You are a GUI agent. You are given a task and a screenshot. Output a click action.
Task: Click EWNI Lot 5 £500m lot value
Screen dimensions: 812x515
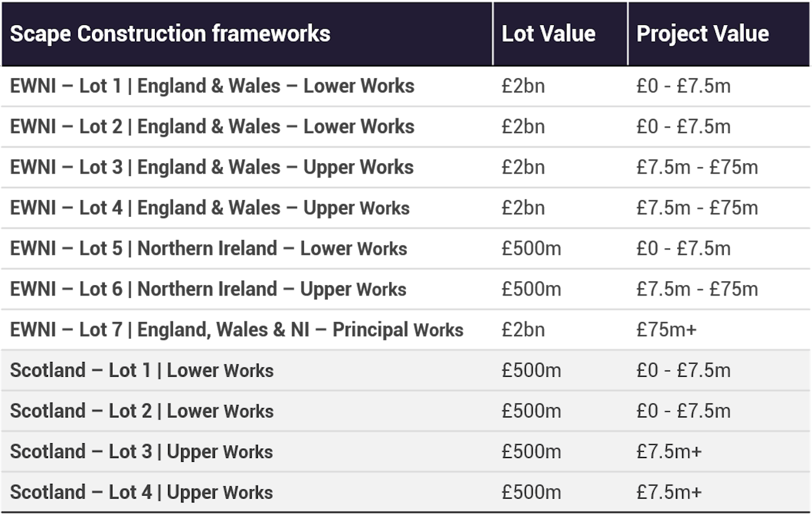pos(531,248)
